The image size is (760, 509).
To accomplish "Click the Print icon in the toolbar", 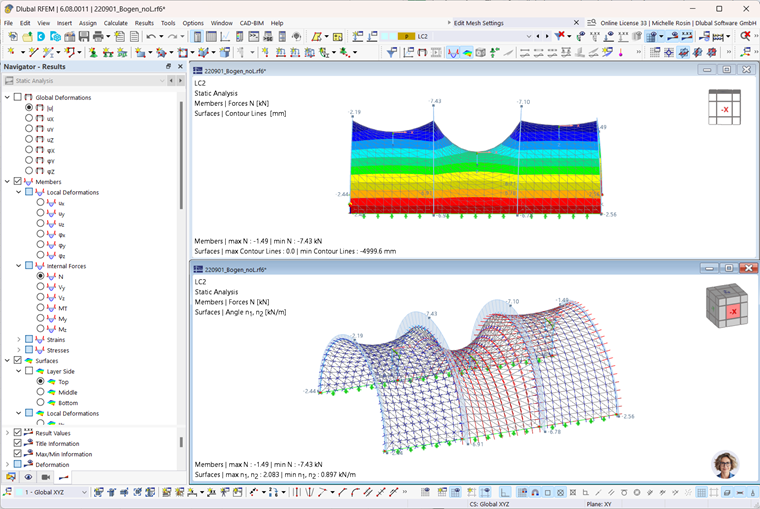I will (x=98, y=36).
